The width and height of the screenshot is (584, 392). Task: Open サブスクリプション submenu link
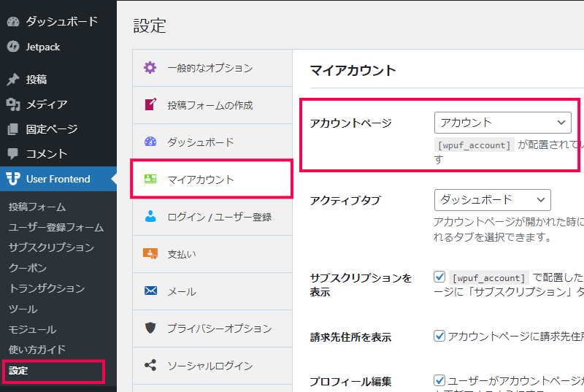coord(51,247)
